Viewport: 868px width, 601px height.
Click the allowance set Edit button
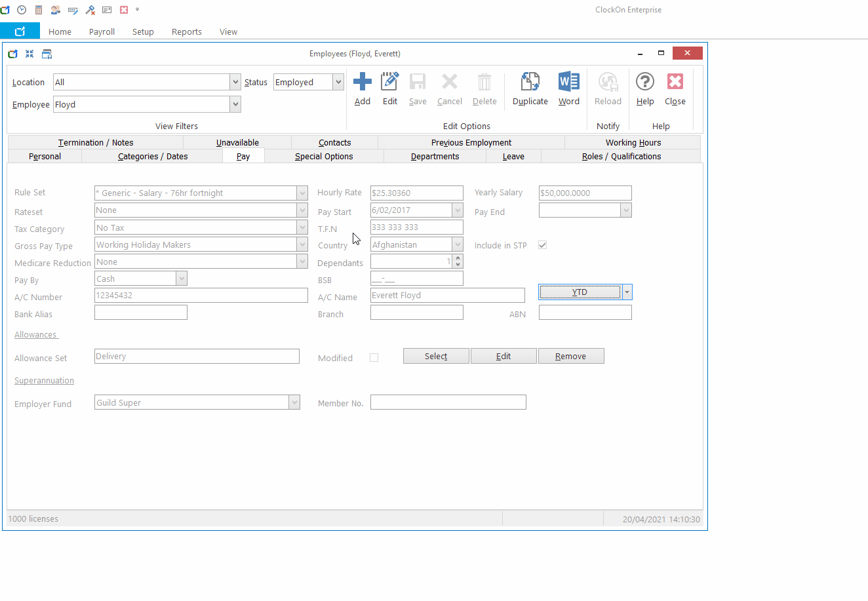tap(503, 356)
